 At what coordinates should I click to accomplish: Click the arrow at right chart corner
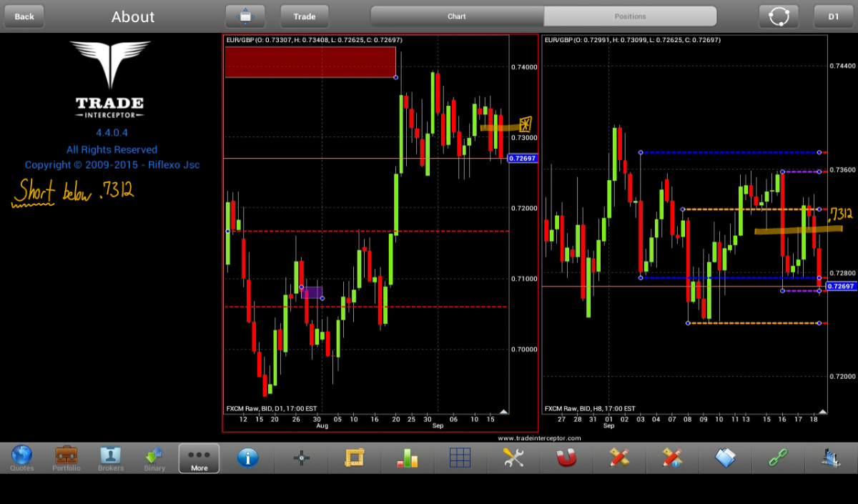point(822,412)
